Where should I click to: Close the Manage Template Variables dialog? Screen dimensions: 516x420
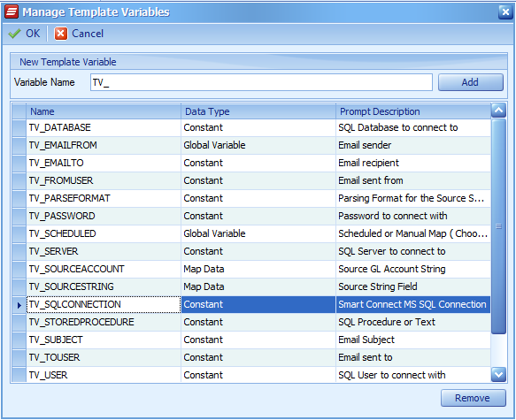click(x=505, y=12)
